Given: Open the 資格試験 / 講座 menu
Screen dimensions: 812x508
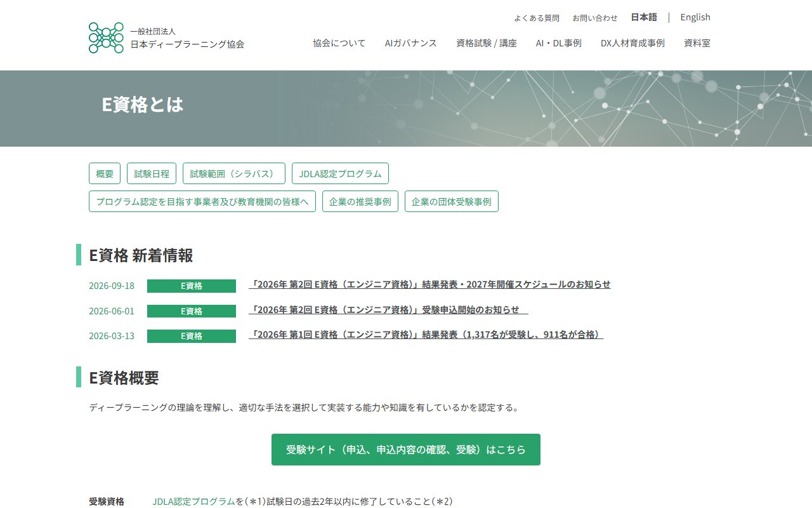Looking at the screenshot, I should [487, 43].
